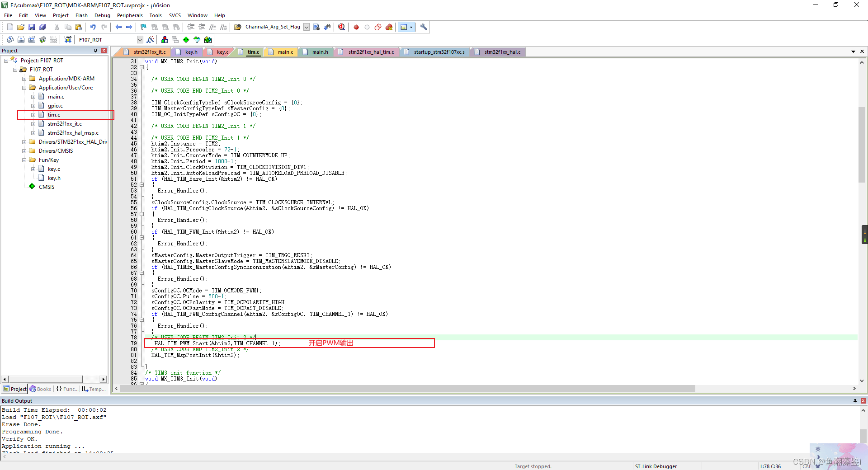Kill all breakpoints using the eraser icon

point(389,27)
